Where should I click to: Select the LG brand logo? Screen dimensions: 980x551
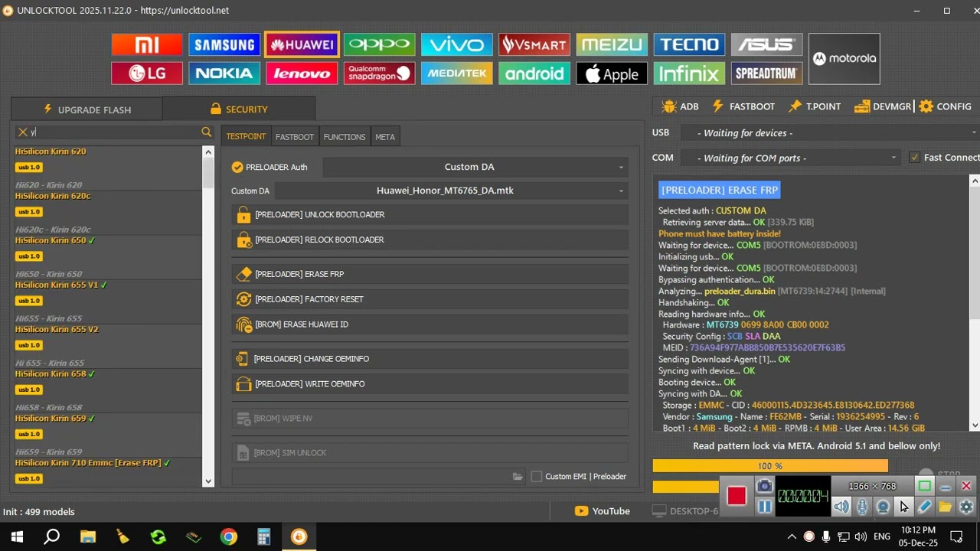[147, 73]
